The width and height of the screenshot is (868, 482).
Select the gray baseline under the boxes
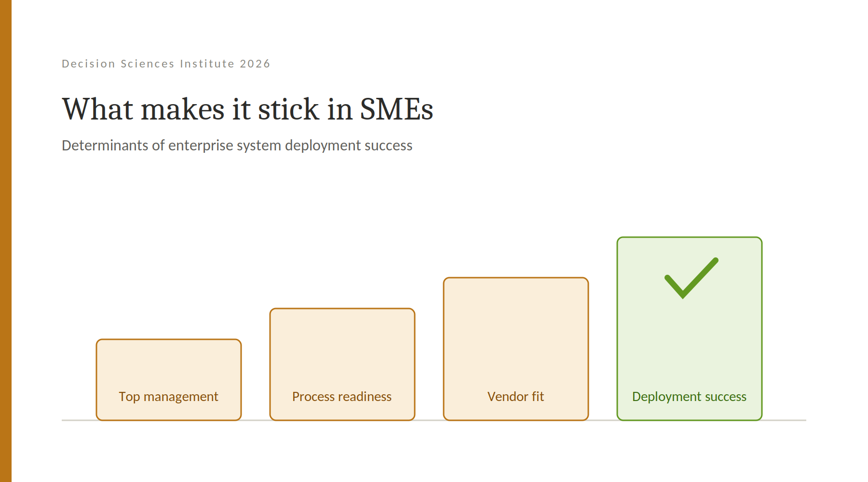tap(434, 420)
